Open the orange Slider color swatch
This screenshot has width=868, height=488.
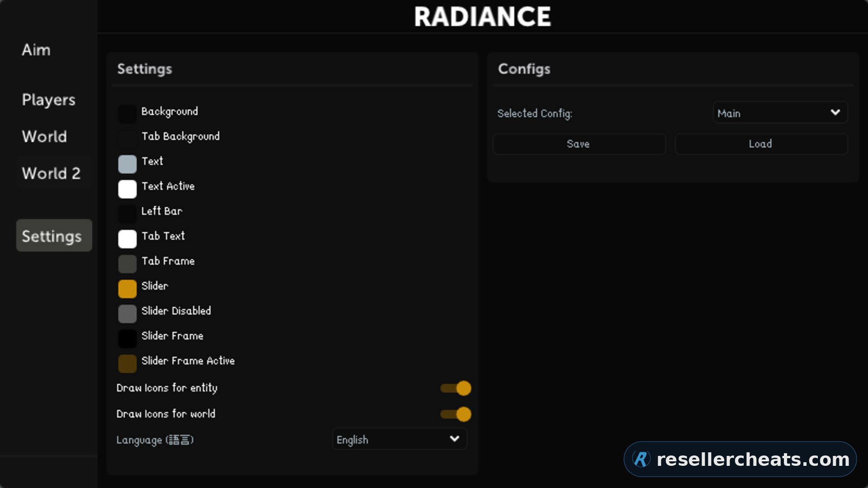pyautogui.click(x=127, y=289)
